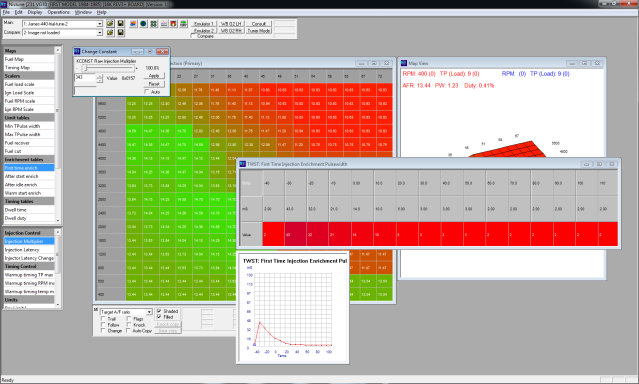This screenshot has height=384, width=639.
Task: Click the WB O2 LH button
Action: (231, 24)
